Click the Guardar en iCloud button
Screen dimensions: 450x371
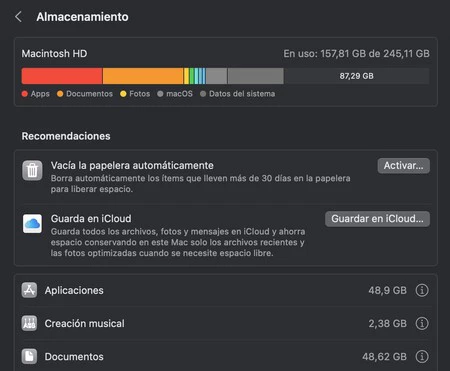coord(377,219)
